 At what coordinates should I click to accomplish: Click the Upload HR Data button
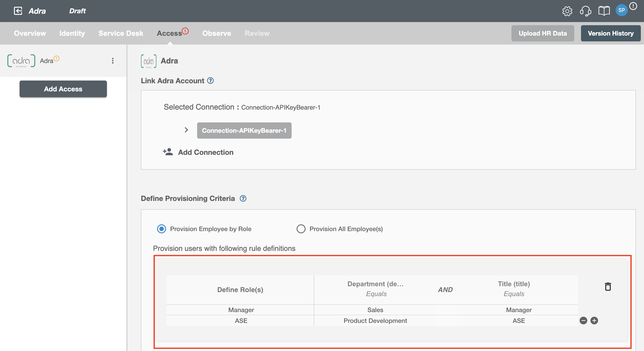(543, 33)
